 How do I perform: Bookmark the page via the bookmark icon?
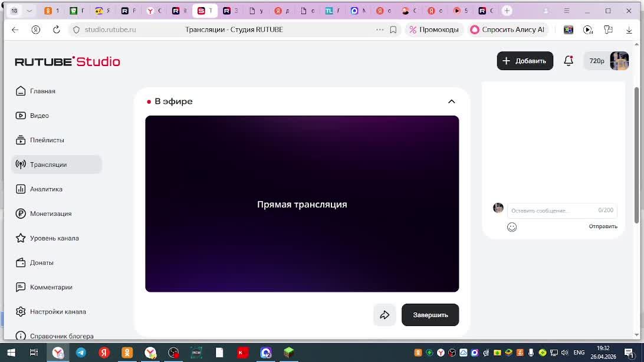click(x=393, y=29)
